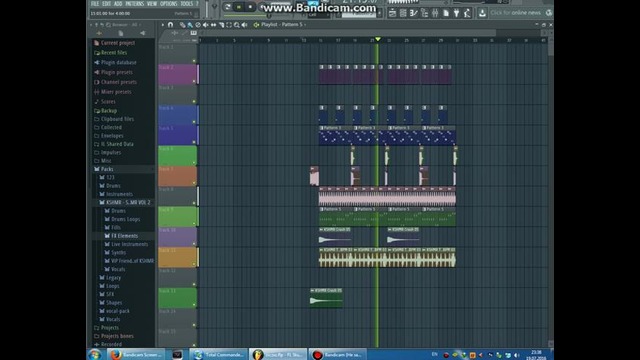Open the OPTIONS menu

click(x=169, y=4)
